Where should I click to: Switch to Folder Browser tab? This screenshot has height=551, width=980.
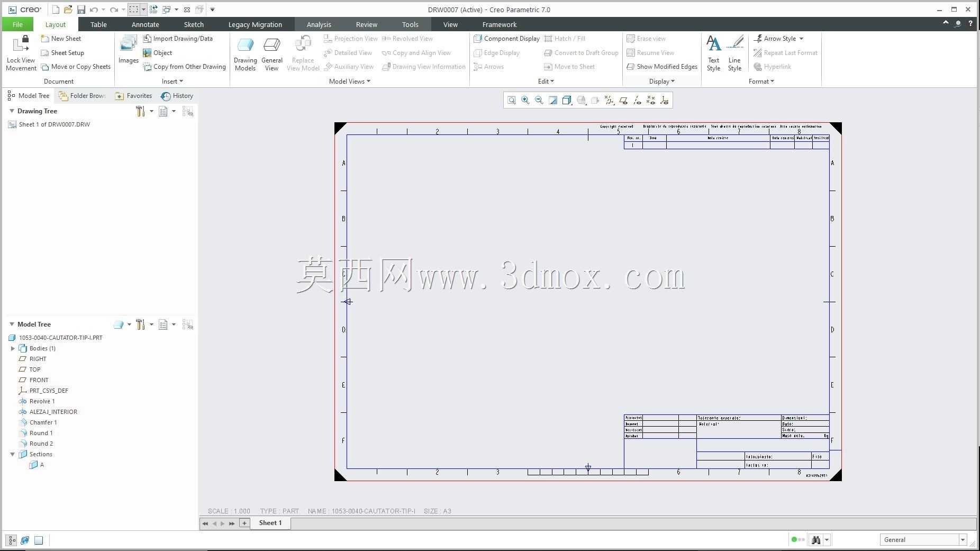click(x=83, y=96)
